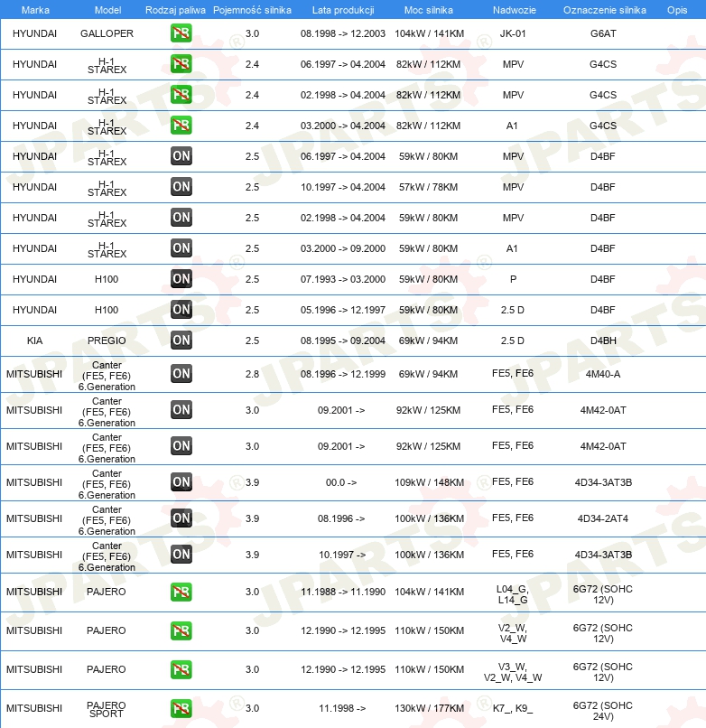Click the Nadwozie column header

click(515, 10)
